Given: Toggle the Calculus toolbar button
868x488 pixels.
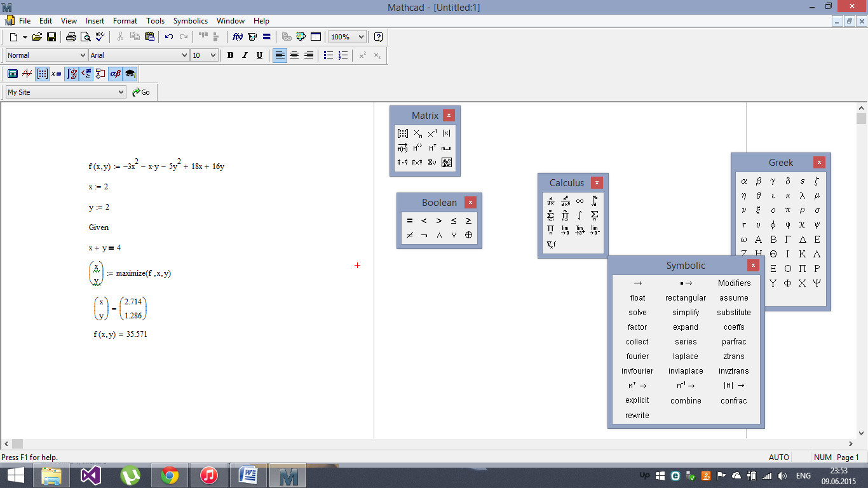Looking at the screenshot, I should (71, 74).
